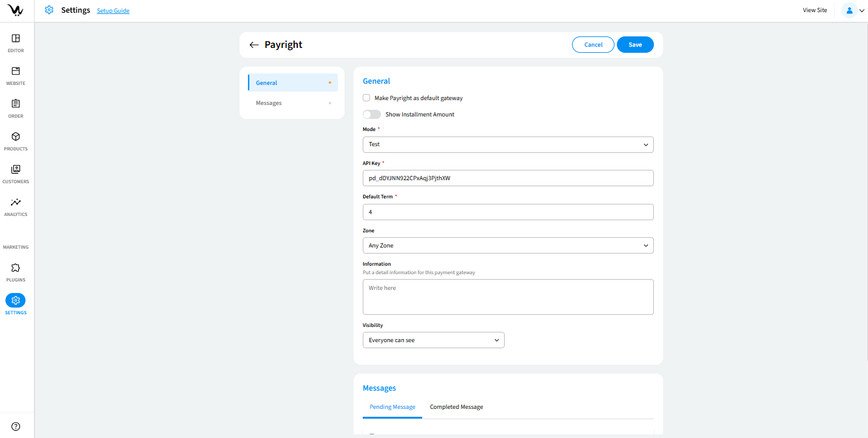The width and height of the screenshot is (868, 438).
Task: Go to Website section in sidebar
Action: click(x=16, y=72)
